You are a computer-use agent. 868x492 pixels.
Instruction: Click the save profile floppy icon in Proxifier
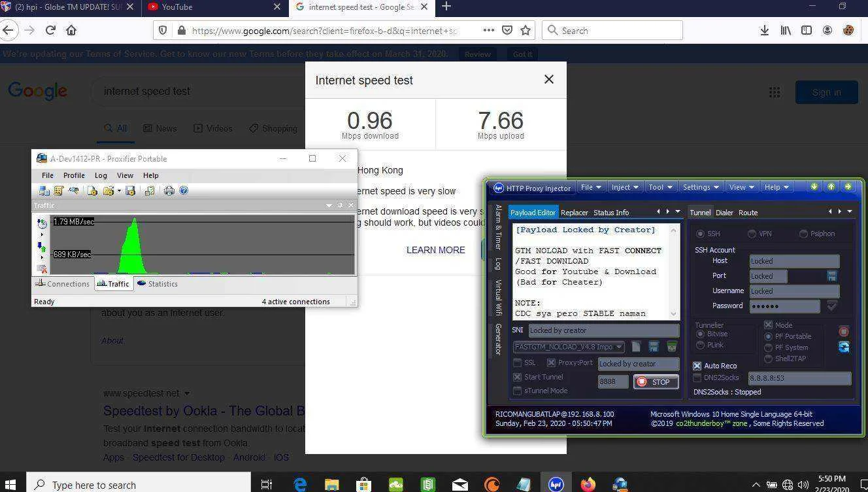[130, 190]
